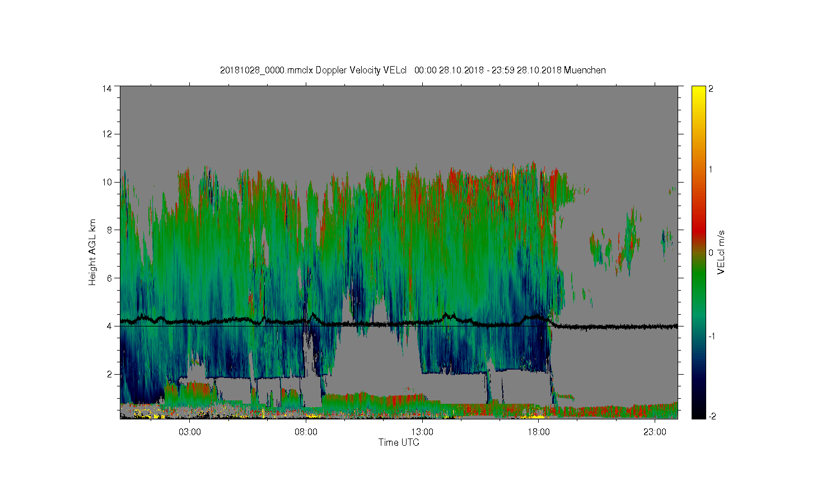Click the colorbar value 2 label
The image size is (840, 504).
711,88
